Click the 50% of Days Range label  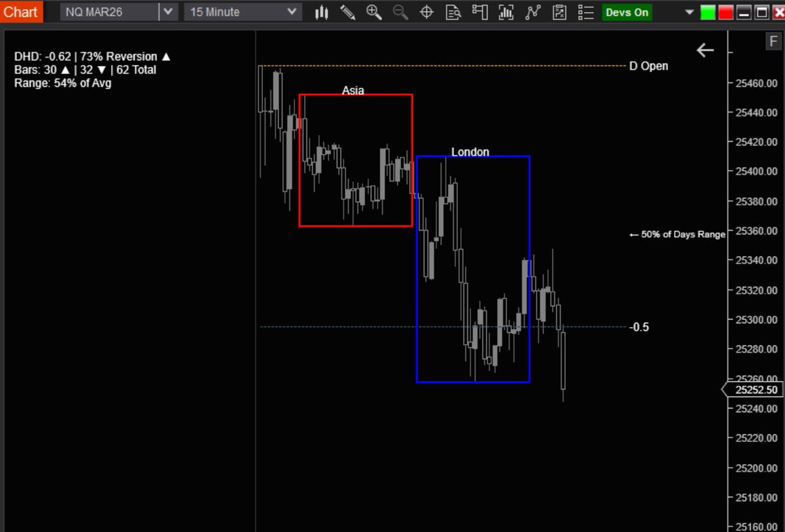coord(677,234)
